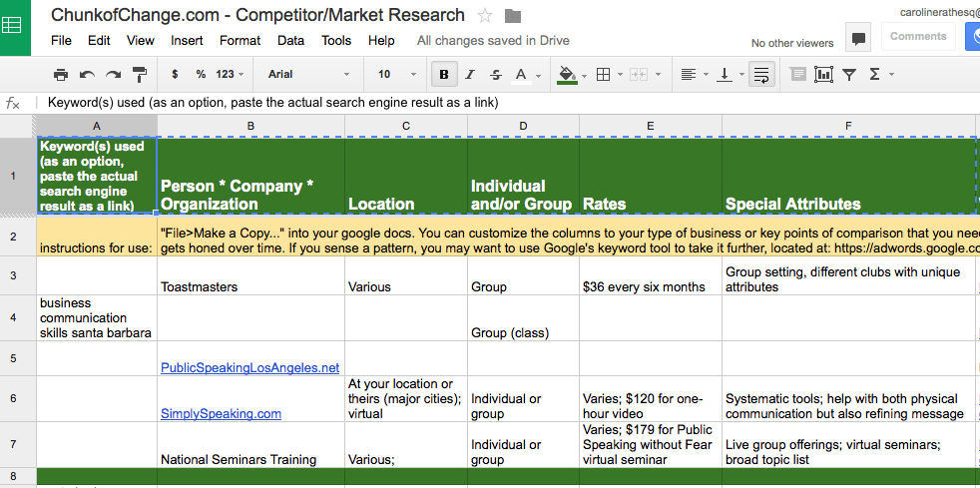Insert a comment from the toolbar
Image resolution: width=980 pixels, height=488 pixels.
[797, 75]
